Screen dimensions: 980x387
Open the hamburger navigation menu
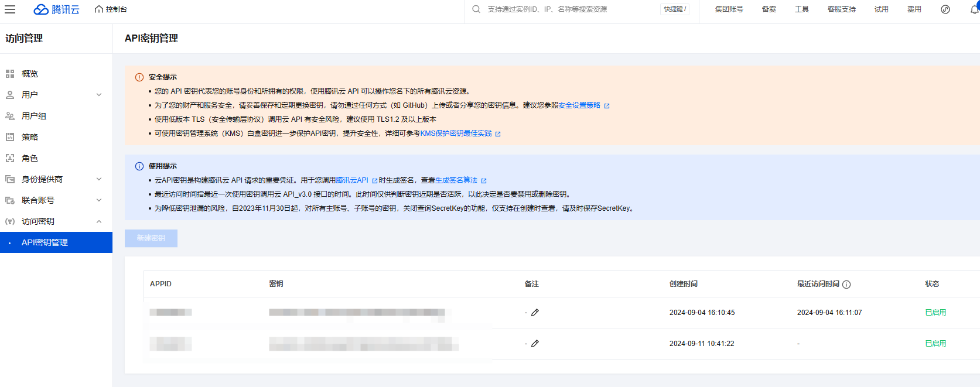point(10,9)
